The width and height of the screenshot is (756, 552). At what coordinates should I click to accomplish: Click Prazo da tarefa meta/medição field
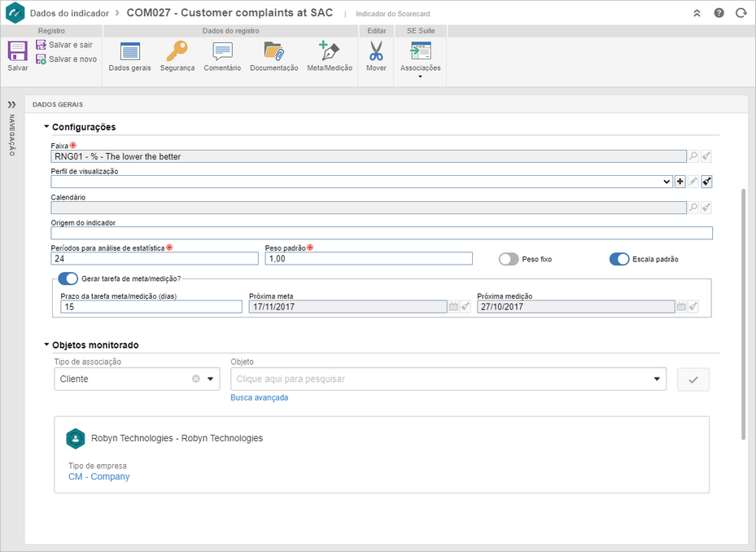tap(151, 307)
